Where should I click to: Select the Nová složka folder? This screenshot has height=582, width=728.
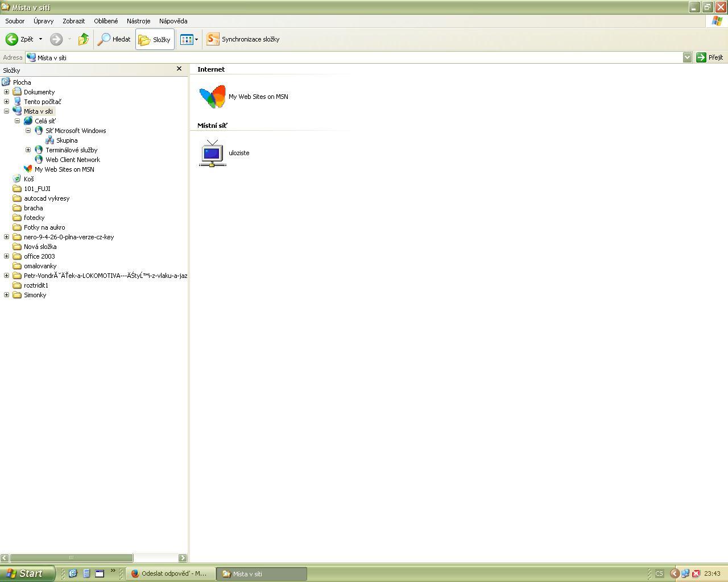point(40,247)
